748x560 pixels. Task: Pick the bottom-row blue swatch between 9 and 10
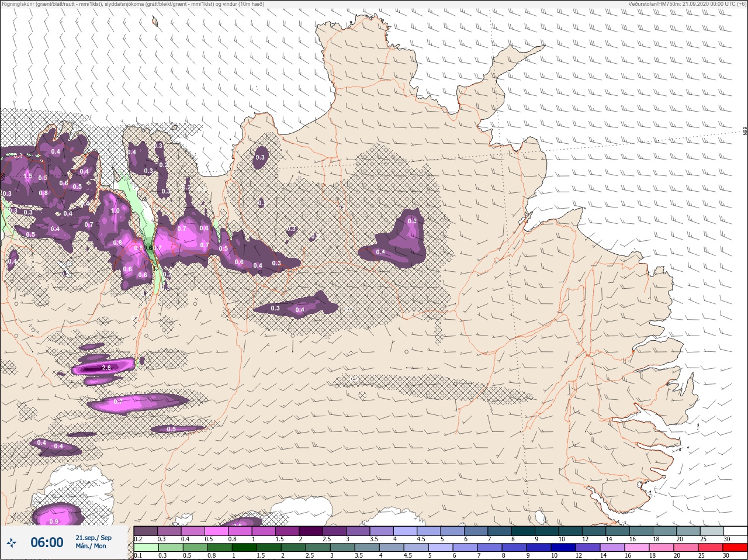tap(539, 548)
